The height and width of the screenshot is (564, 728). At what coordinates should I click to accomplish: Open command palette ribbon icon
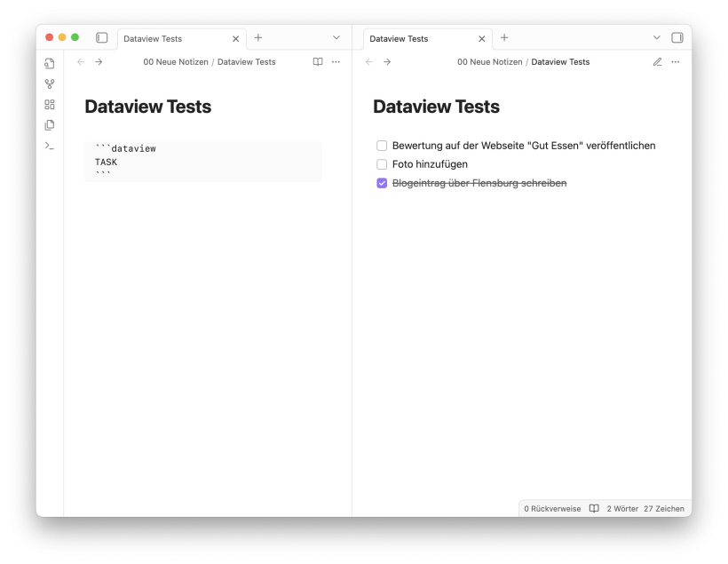pyautogui.click(x=50, y=146)
